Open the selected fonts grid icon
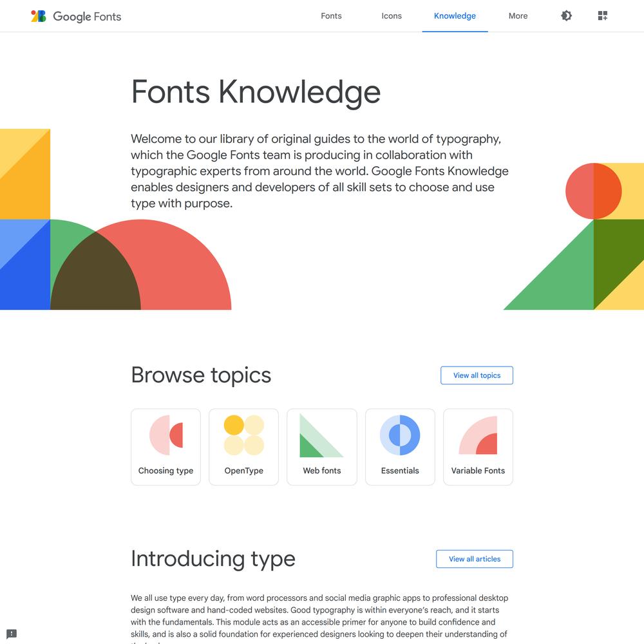Viewport: 644px width, 644px height. [603, 15]
